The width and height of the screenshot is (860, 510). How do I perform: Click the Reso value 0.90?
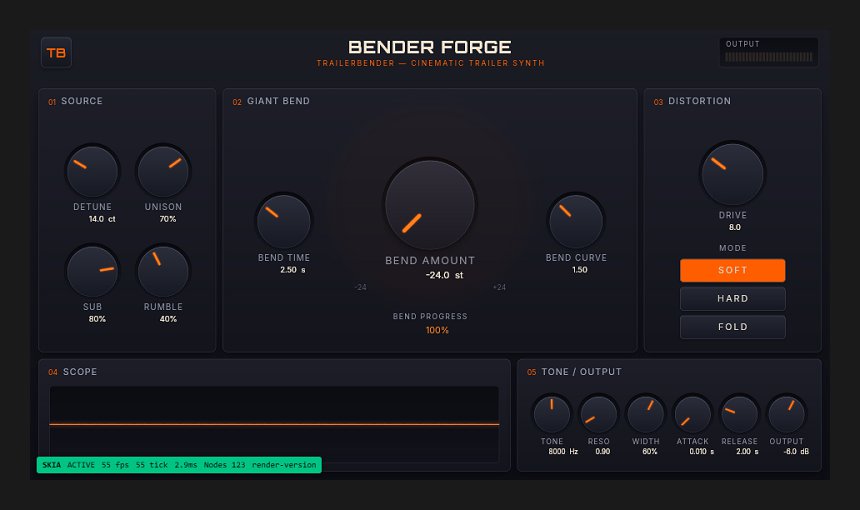[602, 451]
